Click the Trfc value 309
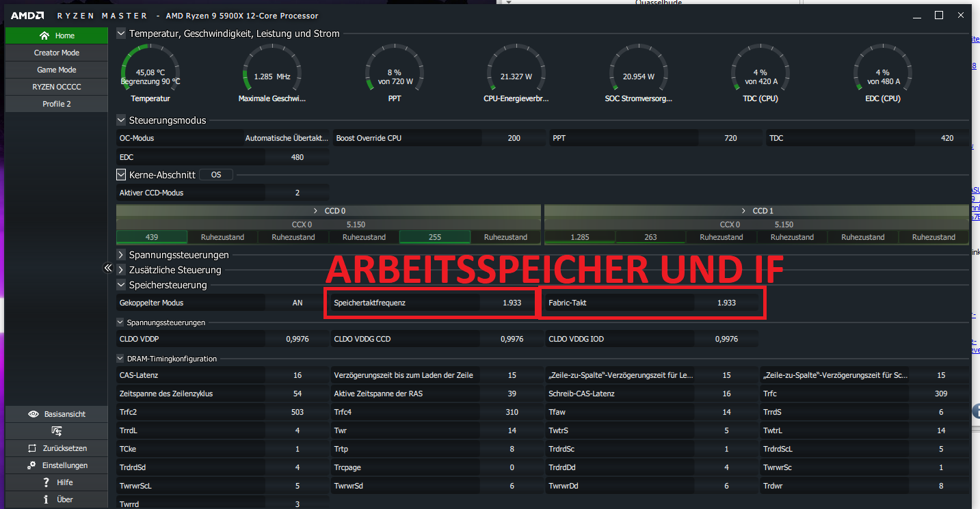 (941, 394)
